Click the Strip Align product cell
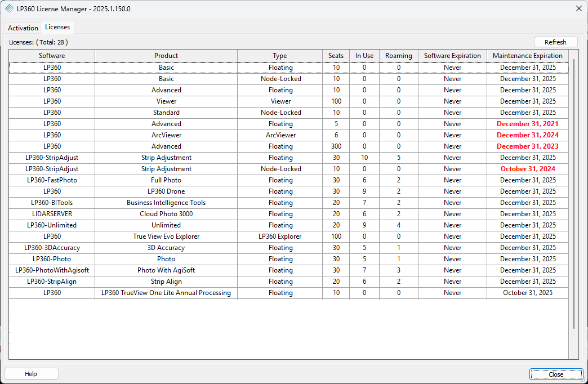 click(166, 282)
